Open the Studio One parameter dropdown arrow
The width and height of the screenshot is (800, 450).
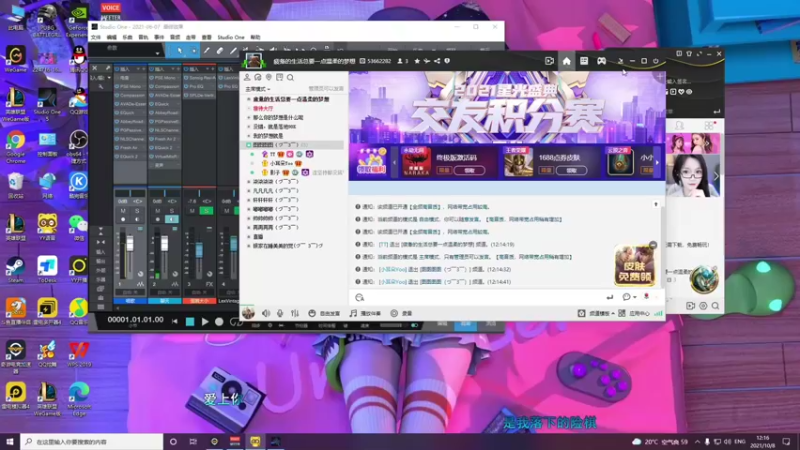pos(157,53)
